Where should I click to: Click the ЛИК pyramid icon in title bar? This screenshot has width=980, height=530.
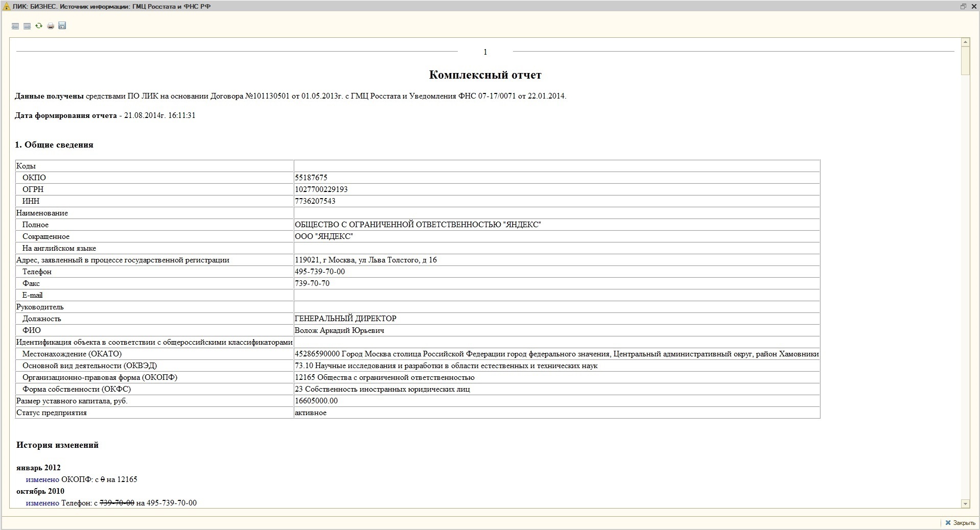pos(7,7)
